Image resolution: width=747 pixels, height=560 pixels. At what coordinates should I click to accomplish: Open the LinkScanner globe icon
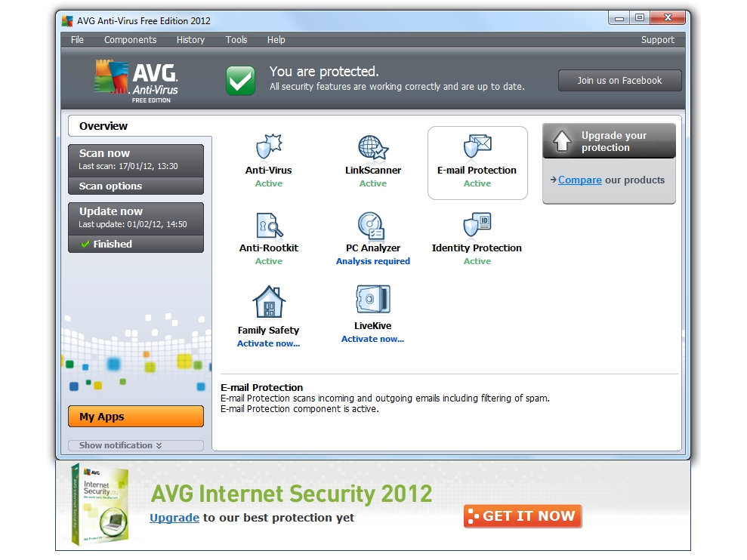[x=373, y=146]
